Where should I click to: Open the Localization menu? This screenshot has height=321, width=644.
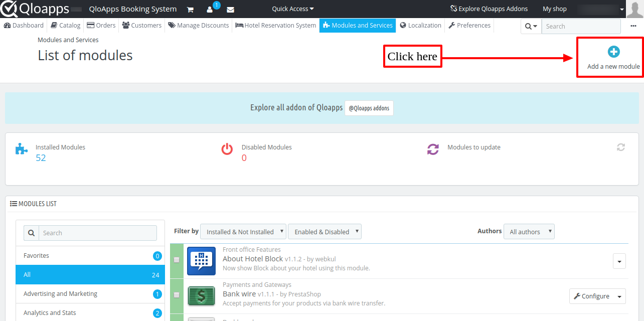(421, 25)
